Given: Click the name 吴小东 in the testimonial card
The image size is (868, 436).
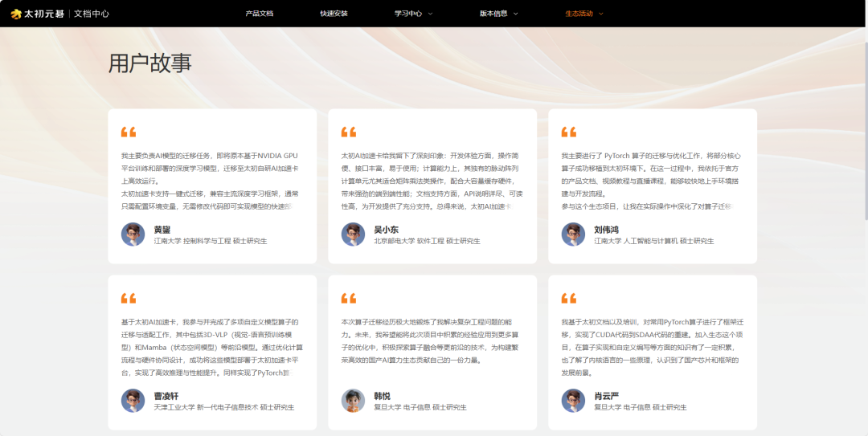Looking at the screenshot, I should click(387, 230).
